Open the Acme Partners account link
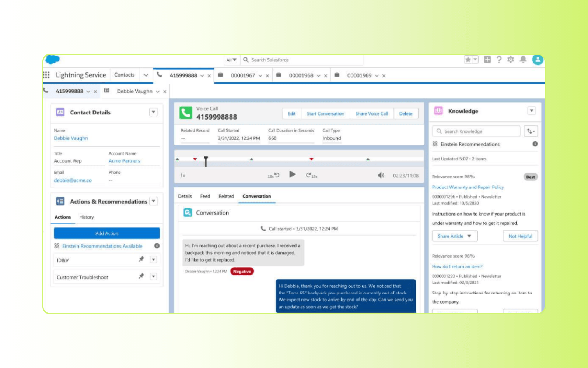Image resolution: width=588 pixels, height=368 pixels. click(x=124, y=161)
